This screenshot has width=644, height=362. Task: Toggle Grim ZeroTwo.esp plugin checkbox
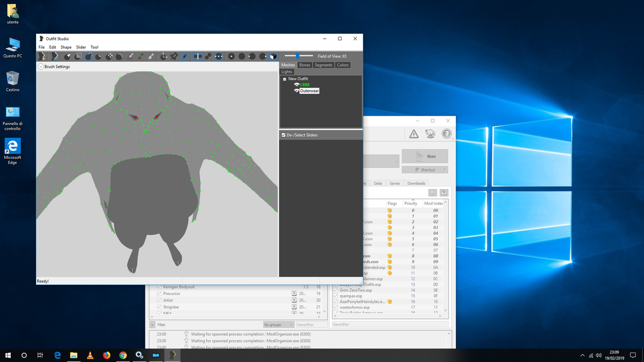click(x=336, y=290)
